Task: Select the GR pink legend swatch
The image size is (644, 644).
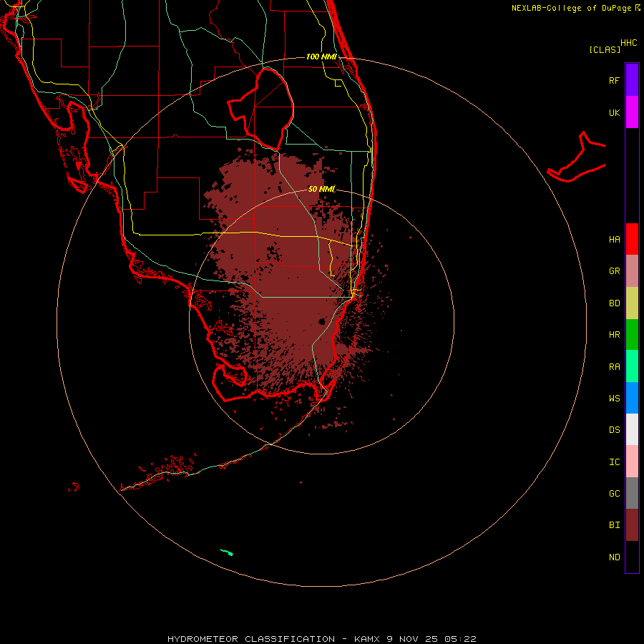Action: pos(632,271)
